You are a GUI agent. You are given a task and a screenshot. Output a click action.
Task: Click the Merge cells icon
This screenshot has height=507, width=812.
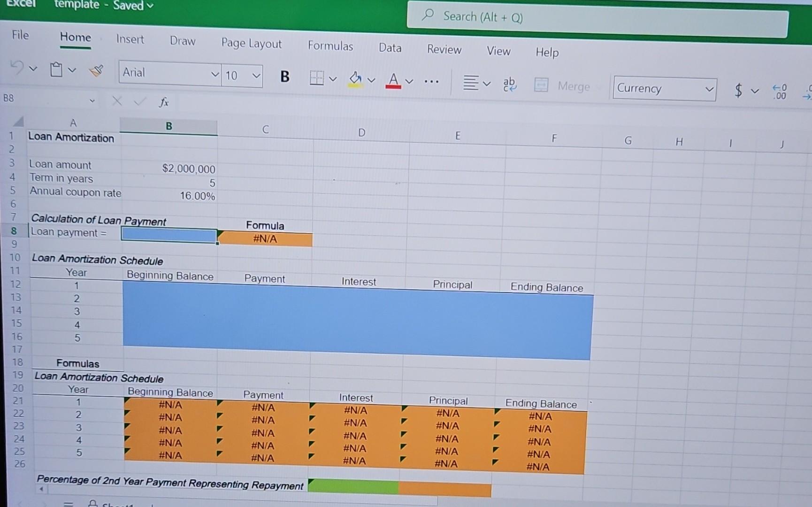tap(541, 85)
